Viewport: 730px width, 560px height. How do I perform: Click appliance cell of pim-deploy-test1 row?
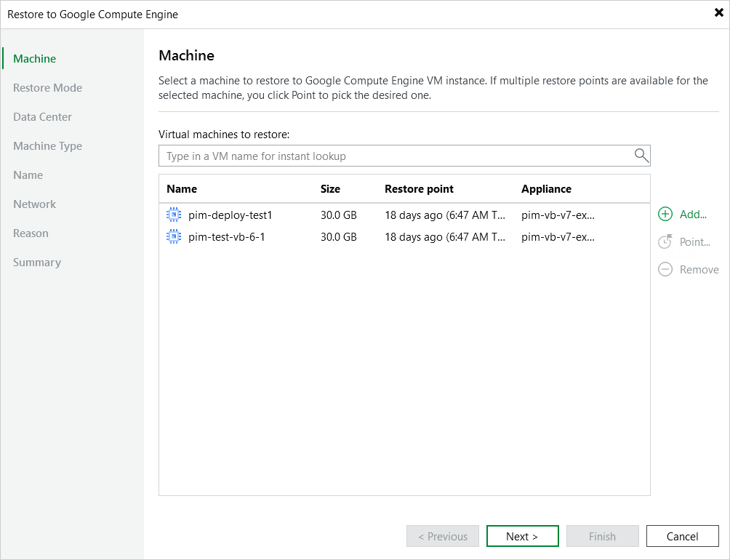pos(558,215)
